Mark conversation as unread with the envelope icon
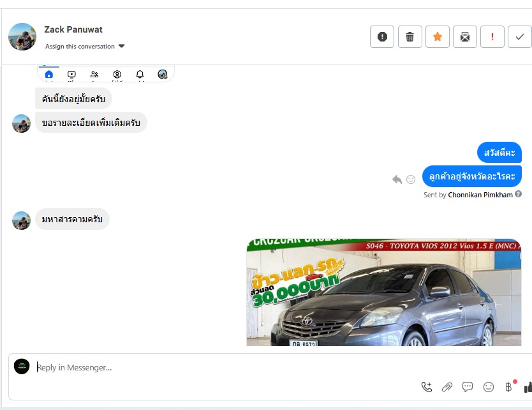 (x=465, y=36)
